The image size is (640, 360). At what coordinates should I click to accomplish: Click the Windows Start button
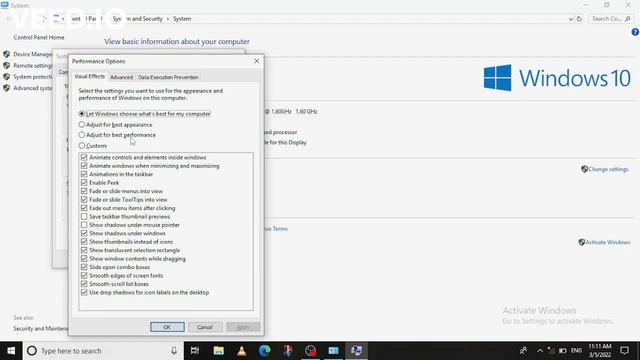11,351
